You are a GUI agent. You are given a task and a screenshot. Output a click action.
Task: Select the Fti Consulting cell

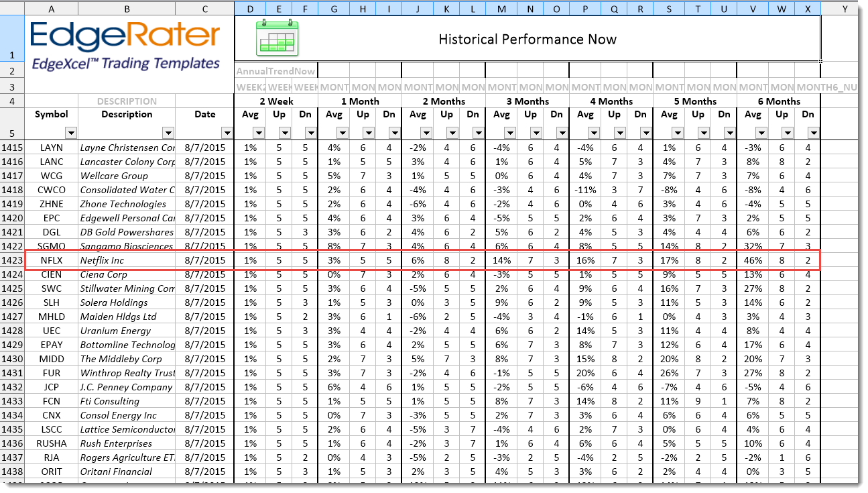point(127,401)
